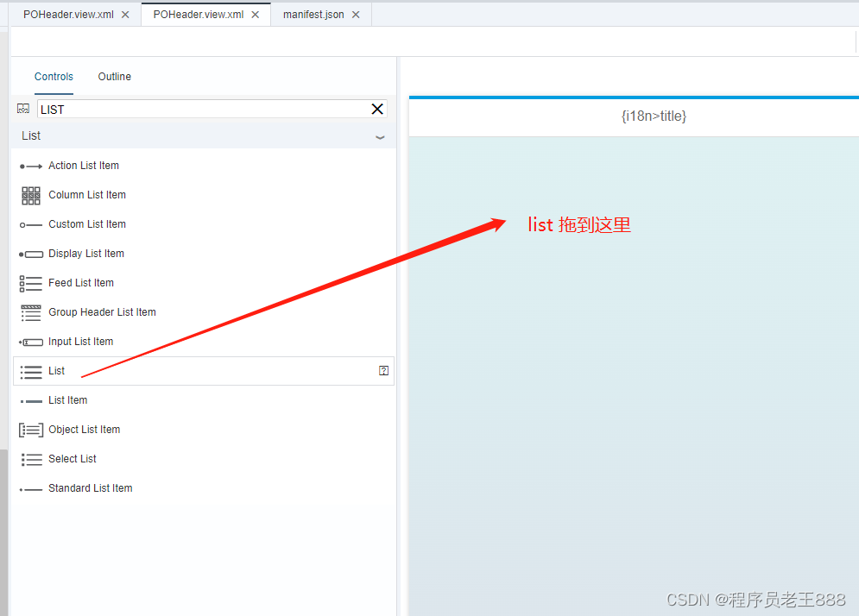
Task: Close the manifest.json tab
Action: pos(356,15)
